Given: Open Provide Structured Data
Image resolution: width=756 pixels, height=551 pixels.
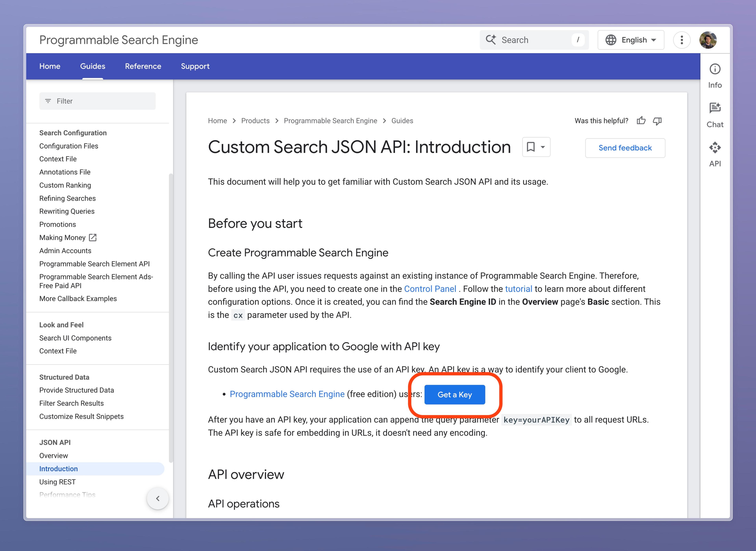Looking at the screenshot, I should click(76, 390).
